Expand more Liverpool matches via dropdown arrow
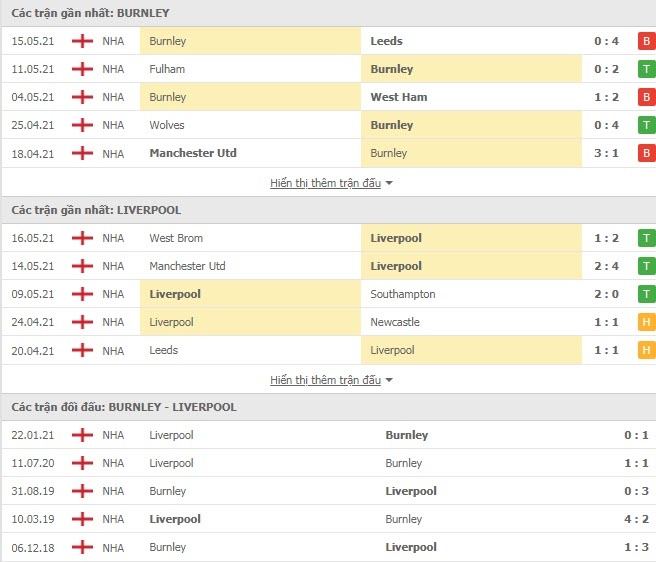The image size is (656, 562). click(389, 380)
